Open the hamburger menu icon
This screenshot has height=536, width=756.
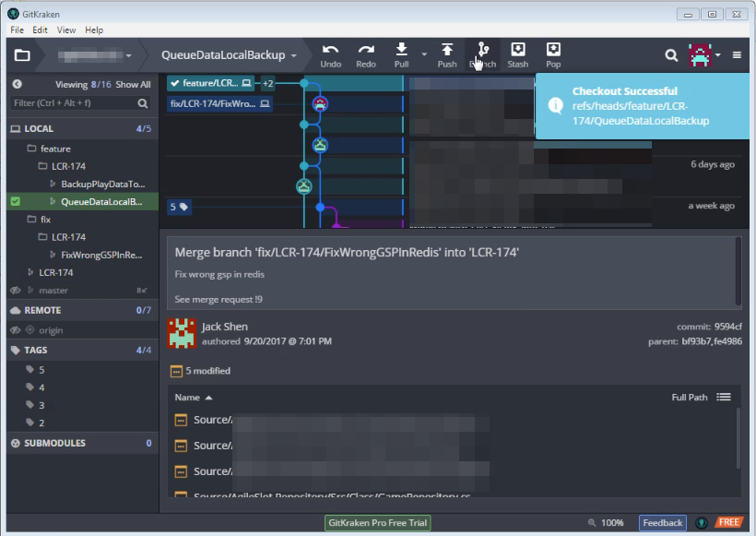pyautogui.click(x=737, y=55)
